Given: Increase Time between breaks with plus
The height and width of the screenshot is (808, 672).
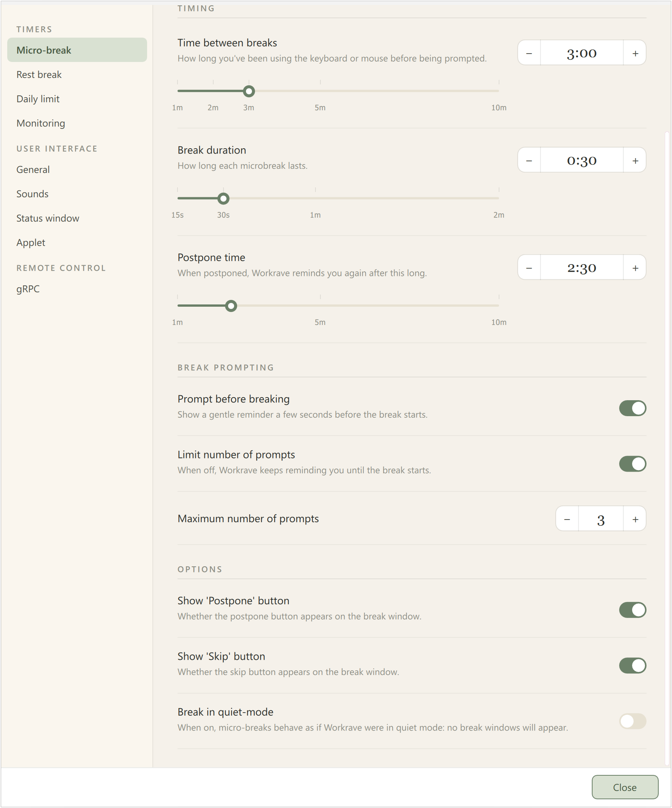Looking at the screenshot, I should pyautogui.click(x=635, y=53).
